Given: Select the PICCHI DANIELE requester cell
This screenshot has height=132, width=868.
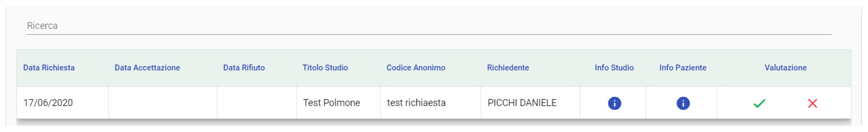Looking at the screenshot, I should pos(522,103).
